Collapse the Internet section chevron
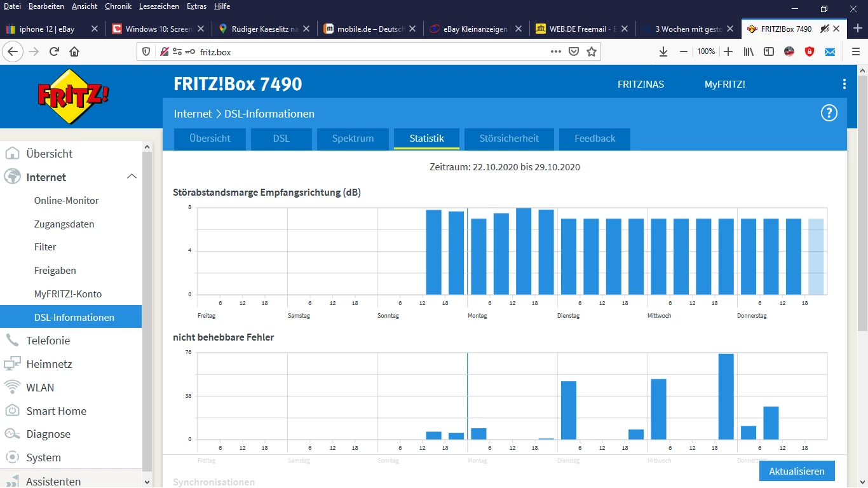The height and width of the screenshot is (488, 868). click(x=132, y=177)
